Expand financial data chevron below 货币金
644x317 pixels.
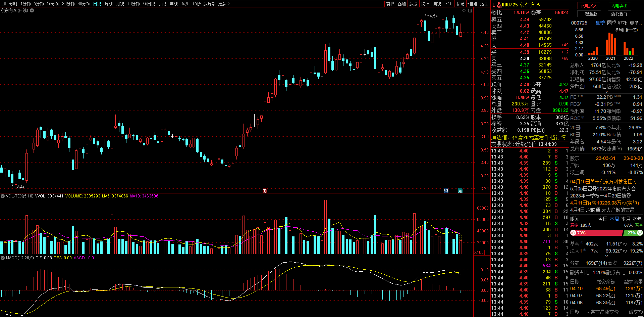click(x=606, y=92)
